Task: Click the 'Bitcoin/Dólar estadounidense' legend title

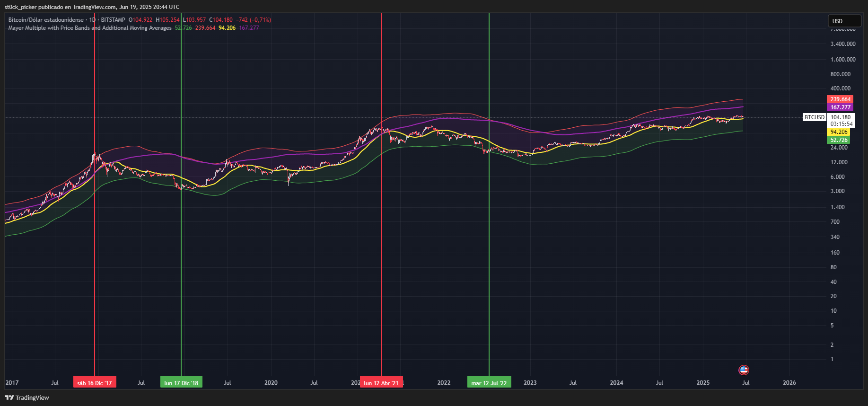Action: point(46,20)
